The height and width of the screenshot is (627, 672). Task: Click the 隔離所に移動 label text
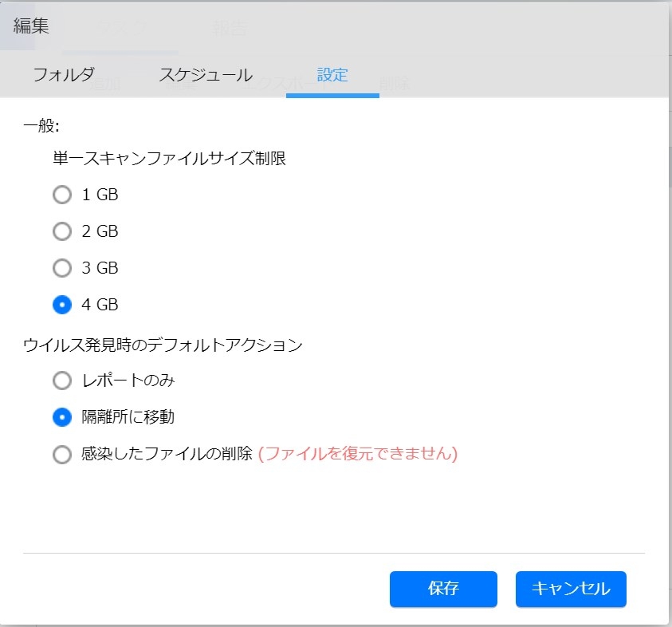[128, 417]
